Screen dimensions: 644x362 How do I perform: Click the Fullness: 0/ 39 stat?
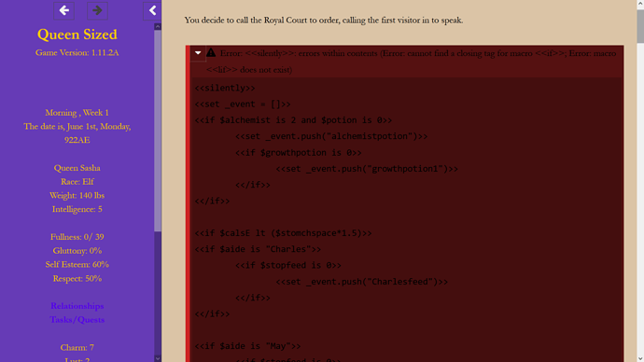coord(77,237)
